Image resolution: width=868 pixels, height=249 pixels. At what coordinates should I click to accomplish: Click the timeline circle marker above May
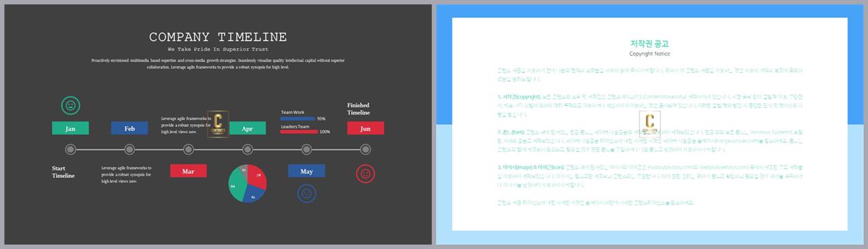pyautogui.click(x=307, y=149)
